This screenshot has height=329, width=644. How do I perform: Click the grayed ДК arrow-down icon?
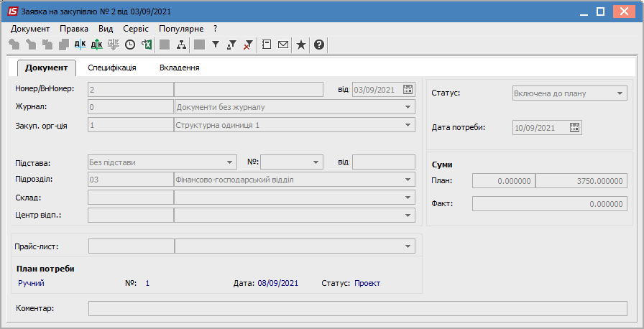(114, 45)
